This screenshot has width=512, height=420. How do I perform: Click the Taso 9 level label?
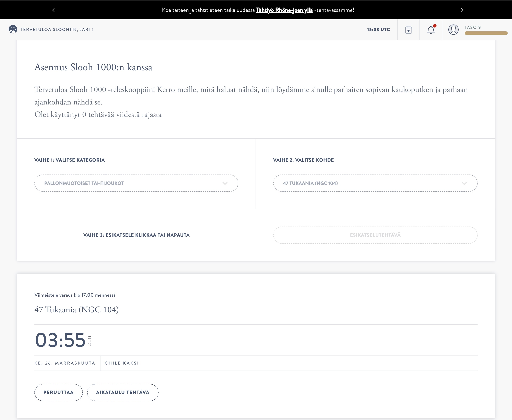[x=472, y=27]
